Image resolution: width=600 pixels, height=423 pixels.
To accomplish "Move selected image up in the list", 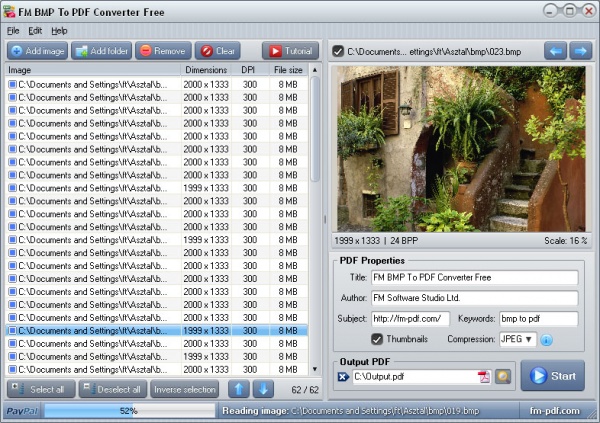I will (x=240, y=389).
